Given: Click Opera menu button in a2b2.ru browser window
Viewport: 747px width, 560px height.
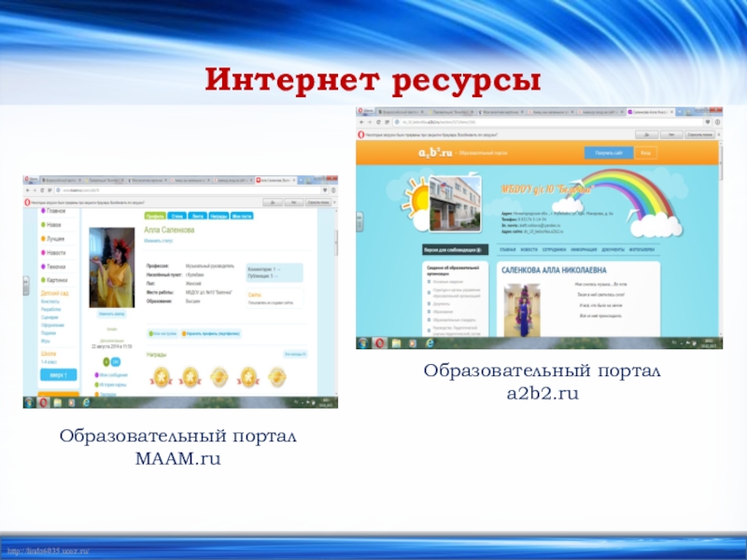Looking at the screenshot, I should pyautogui.click(x=365, y=111).
